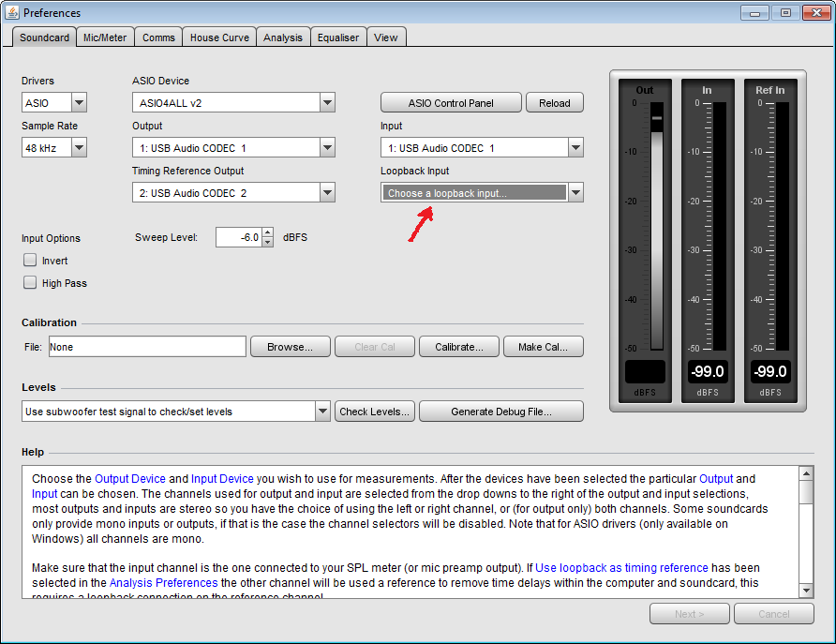
Task: Choose a loopback input from the dropdown
Action: click(482, 192)
